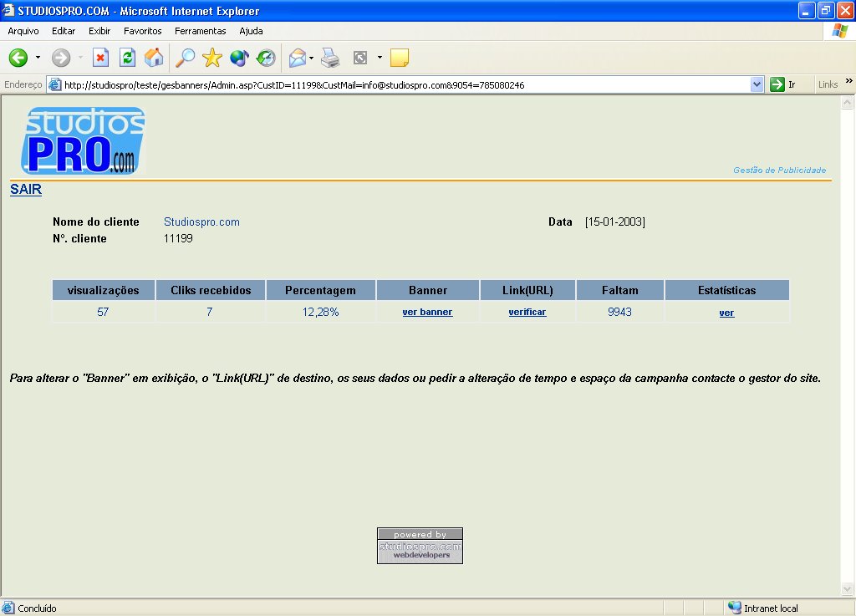The image size is (856, 616).
Task: Click the SAIR logout link
Action: [26, 190]
